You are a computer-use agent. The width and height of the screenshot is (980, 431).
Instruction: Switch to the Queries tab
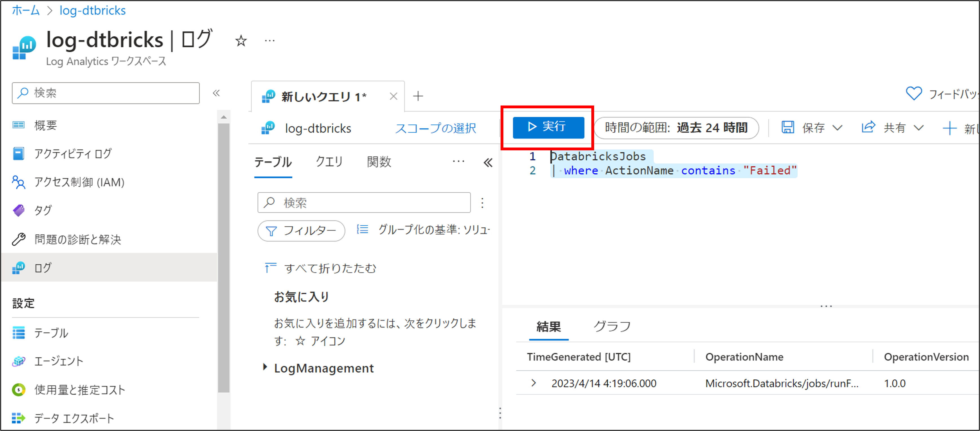[x=329, y=162]
